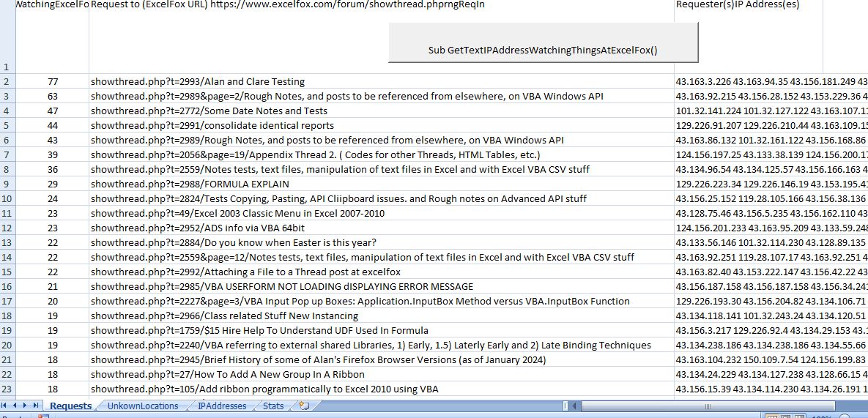The height and width of the screenshot is (418, 868).
Task: Select the 'Do you know when Easter' cell
Action: [382, 243]
